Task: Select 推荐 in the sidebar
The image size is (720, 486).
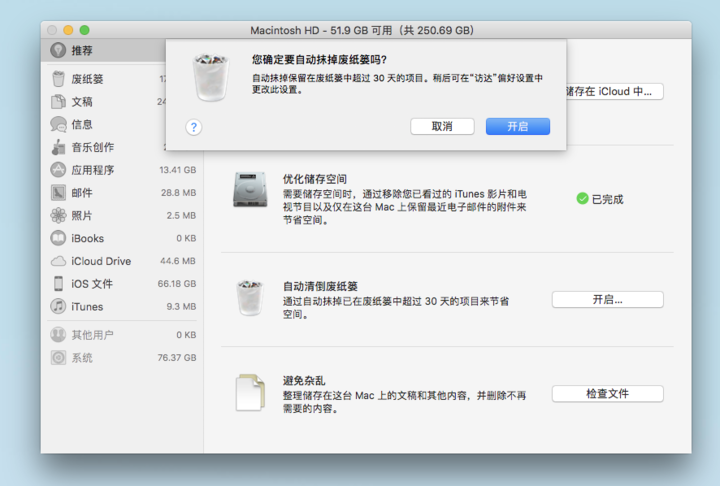Action: click(82, 50)
